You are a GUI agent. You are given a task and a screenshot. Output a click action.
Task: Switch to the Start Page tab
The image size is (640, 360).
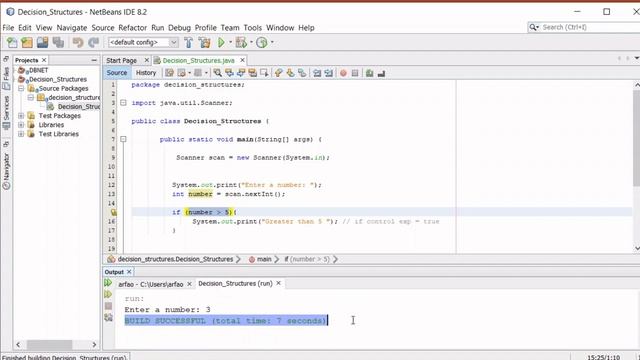(121, 60)
